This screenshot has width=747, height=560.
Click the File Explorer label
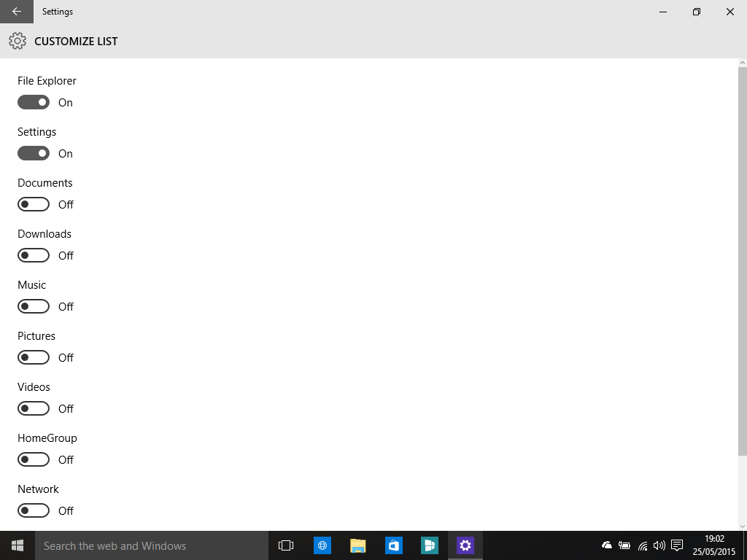[x=47, y=81]
